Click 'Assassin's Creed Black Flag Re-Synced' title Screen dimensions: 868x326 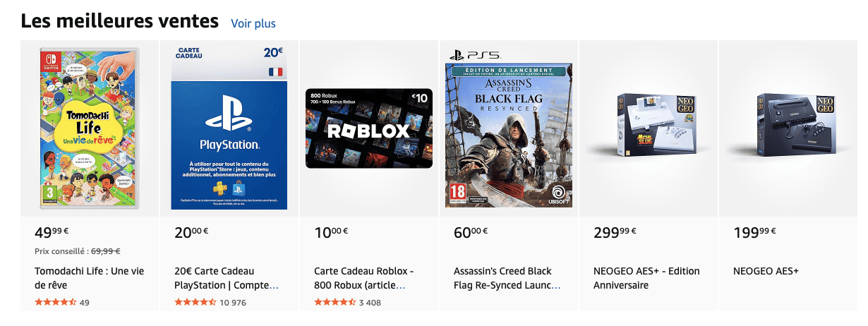pos(502,278)
